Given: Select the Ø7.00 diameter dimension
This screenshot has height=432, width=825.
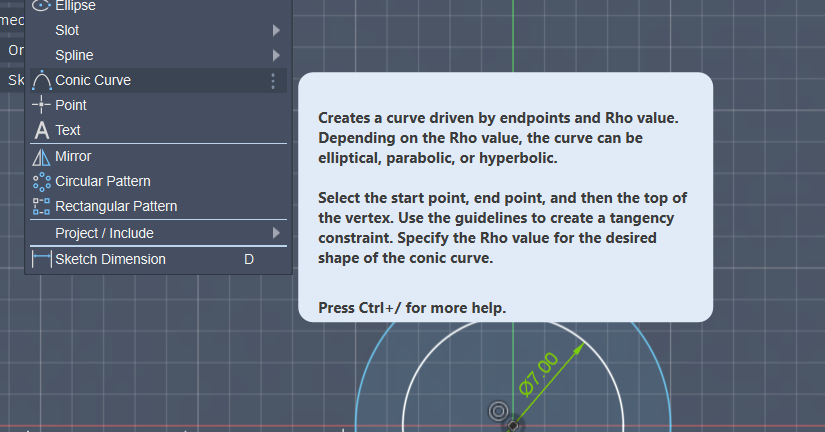Looking at the screenshot, I should (538, 374).
